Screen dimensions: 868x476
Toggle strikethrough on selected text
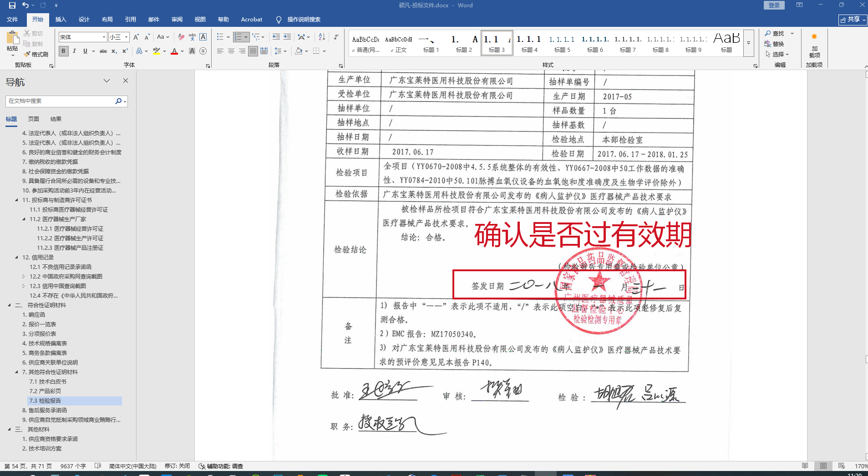[x=103, y=51]
